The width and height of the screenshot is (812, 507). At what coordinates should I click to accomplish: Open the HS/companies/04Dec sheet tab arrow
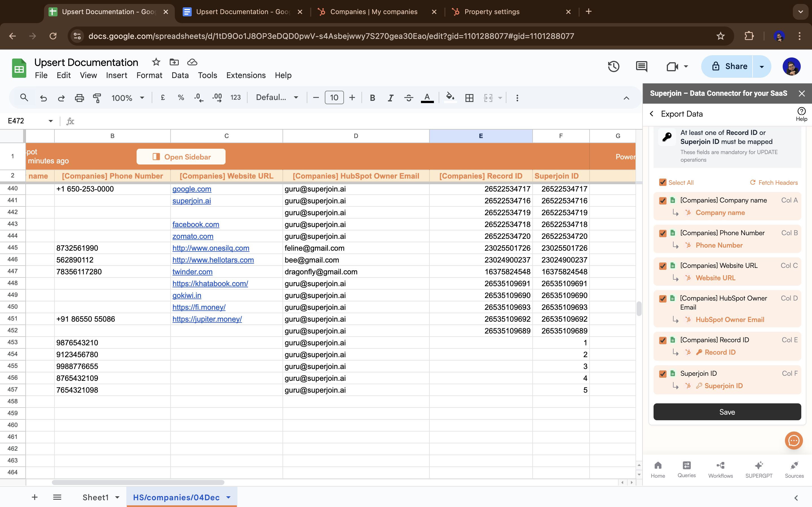pyautogui.click(x=228, y=497)
